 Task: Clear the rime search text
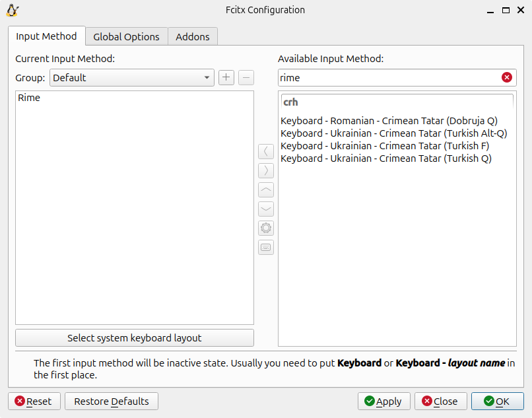click(x=507, y=78)
